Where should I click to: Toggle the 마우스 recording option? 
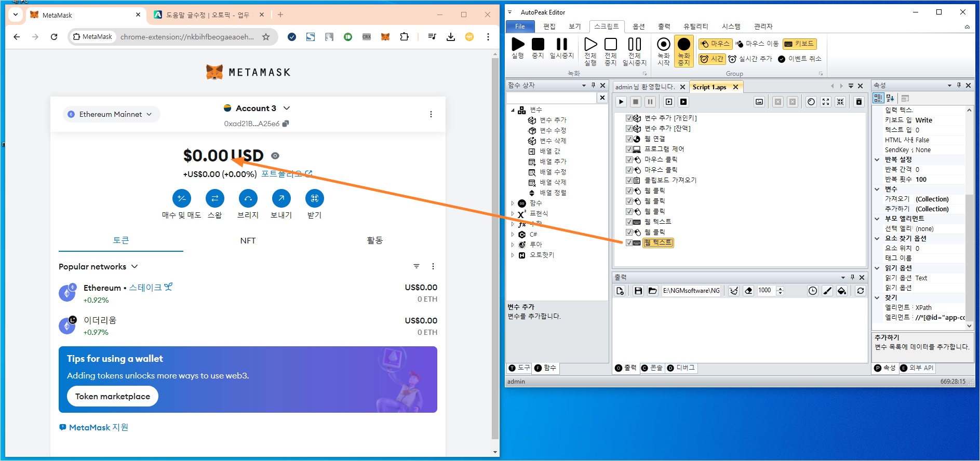[x=715, y=44]
